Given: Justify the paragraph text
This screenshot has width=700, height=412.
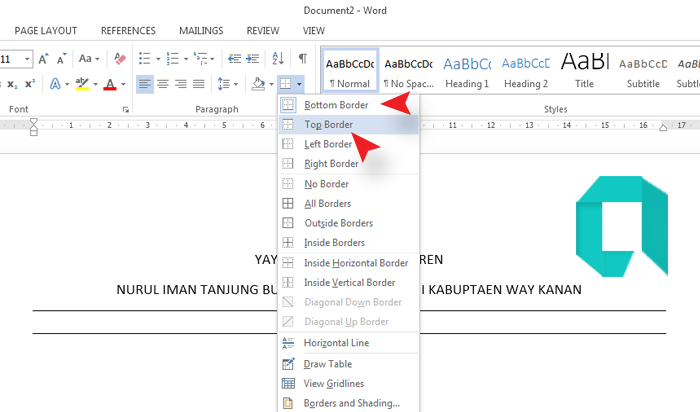Looking at the screenshot, I should tap(199, 84).
